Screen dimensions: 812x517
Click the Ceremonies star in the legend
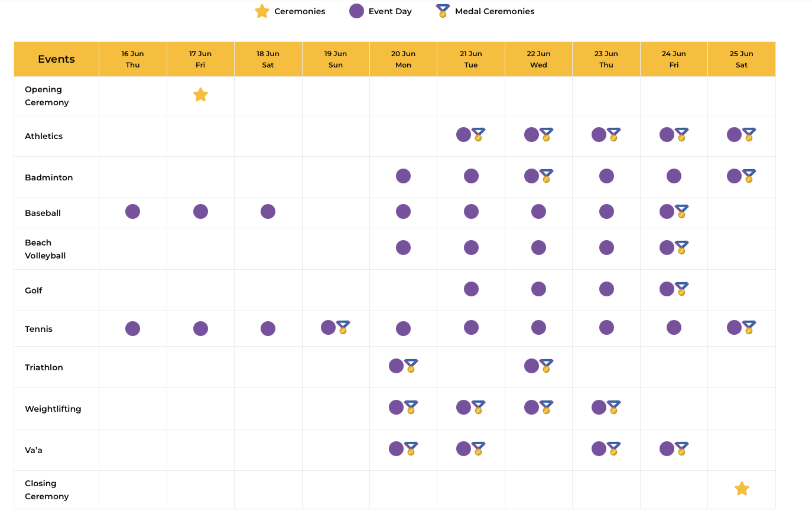coord(262,11)
